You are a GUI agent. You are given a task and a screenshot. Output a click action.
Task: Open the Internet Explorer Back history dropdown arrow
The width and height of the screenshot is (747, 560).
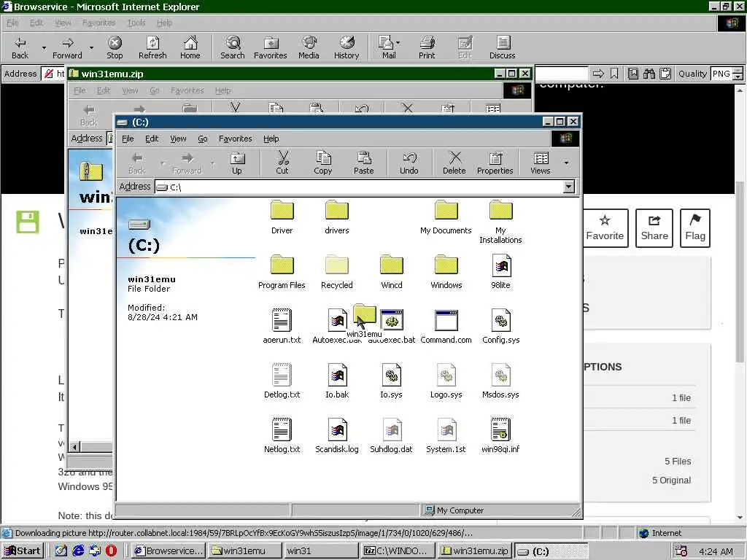click(x=44, y=48)
